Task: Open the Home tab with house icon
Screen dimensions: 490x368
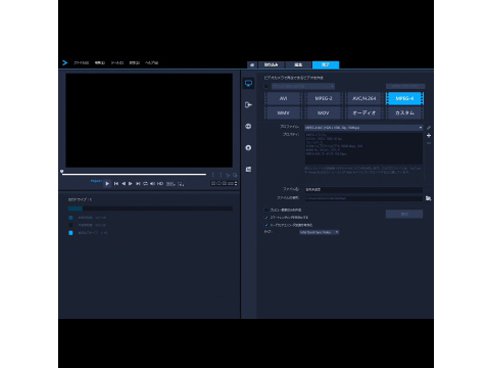Action: 252,65
